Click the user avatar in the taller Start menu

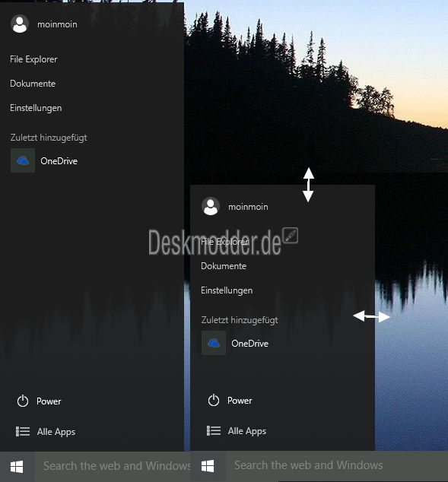click(x=20, y=24)
